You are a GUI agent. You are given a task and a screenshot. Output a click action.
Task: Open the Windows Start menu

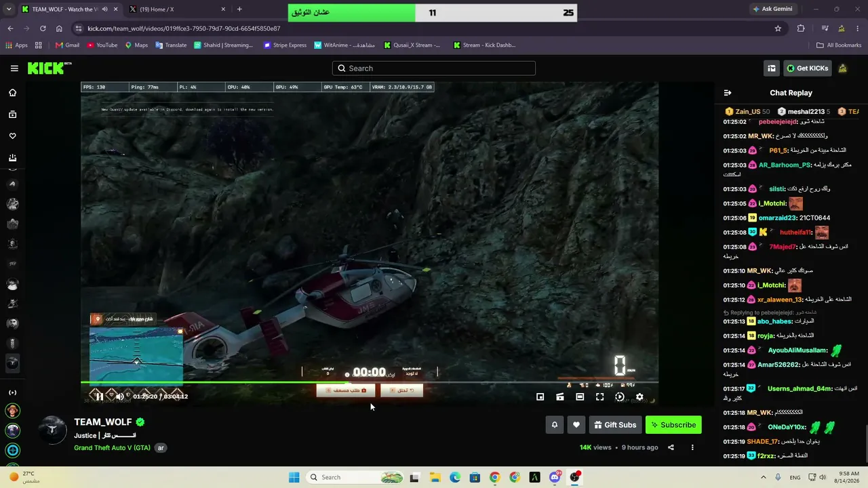(294, 477)
